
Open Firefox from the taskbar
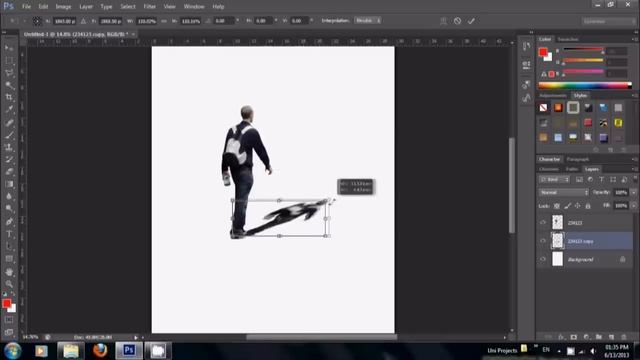[x=100, y=350]
